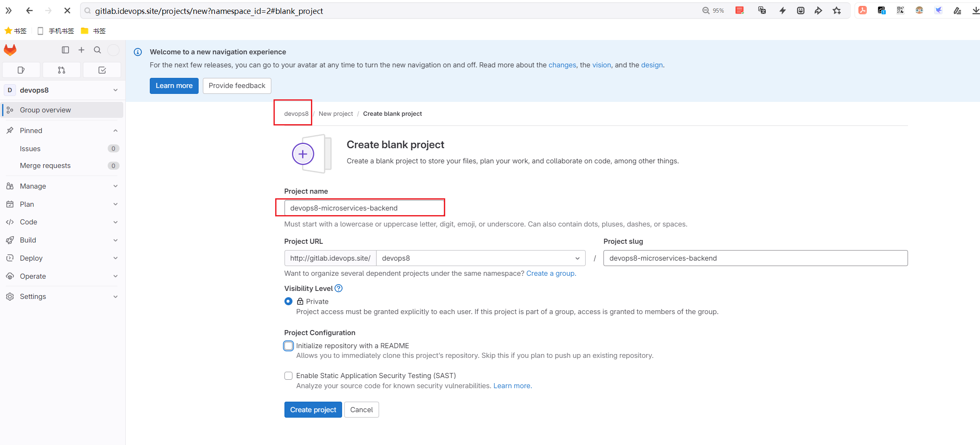Open the devops8 group switcher dropdown
This screenshot has width=980, height=445.
(62, 90)
